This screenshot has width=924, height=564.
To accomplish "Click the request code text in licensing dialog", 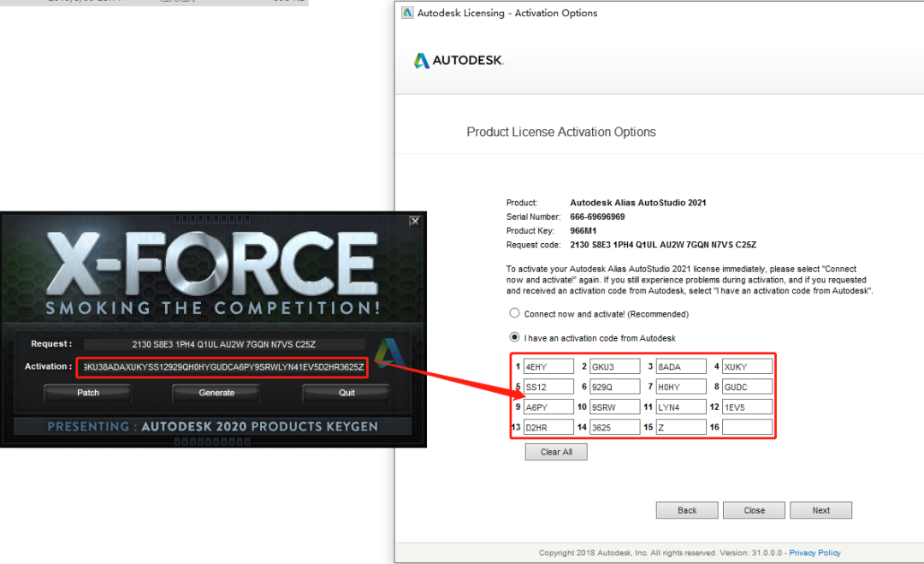I will [663, 245].
